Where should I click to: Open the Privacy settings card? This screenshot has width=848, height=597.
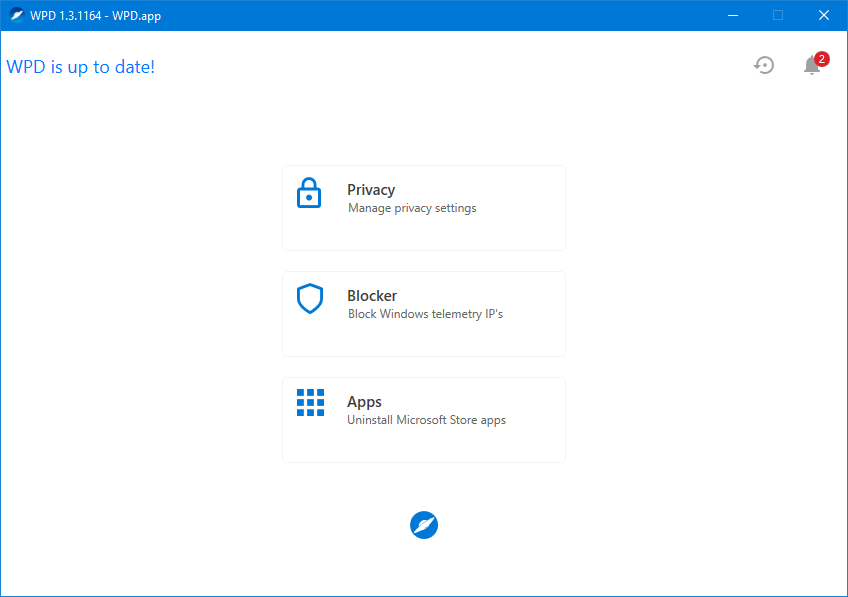(x=423, y=208)
